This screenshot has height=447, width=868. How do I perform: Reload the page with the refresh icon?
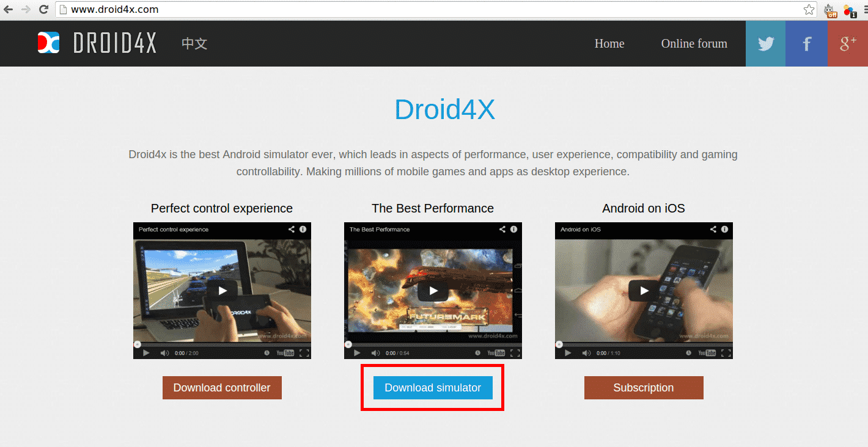point(43,10)
